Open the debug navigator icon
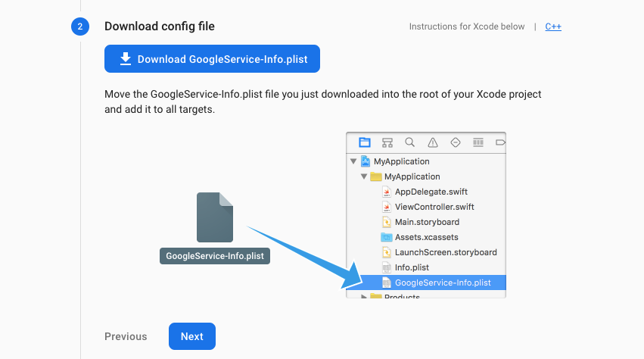Viewport: 644px width, 359px height. (478, 142)
